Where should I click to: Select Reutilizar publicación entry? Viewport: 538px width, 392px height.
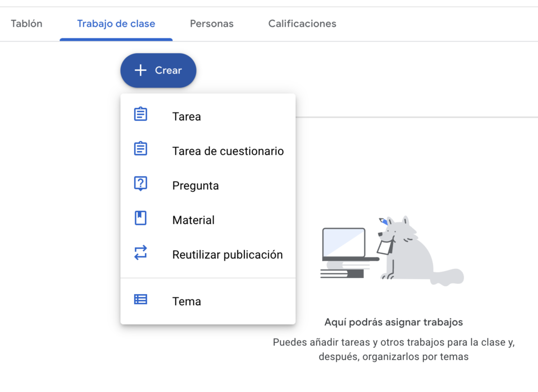pyautogui.click(x=208, y=255)
